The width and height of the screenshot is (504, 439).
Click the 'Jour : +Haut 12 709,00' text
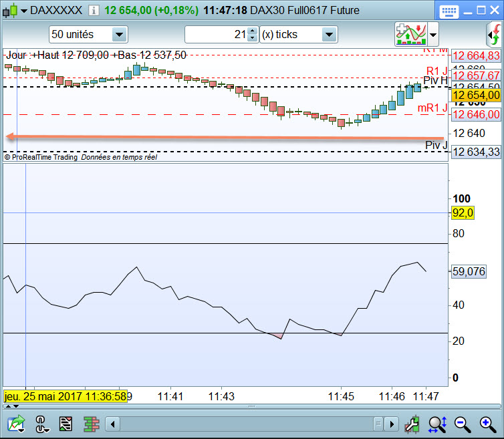click(57, 55)
